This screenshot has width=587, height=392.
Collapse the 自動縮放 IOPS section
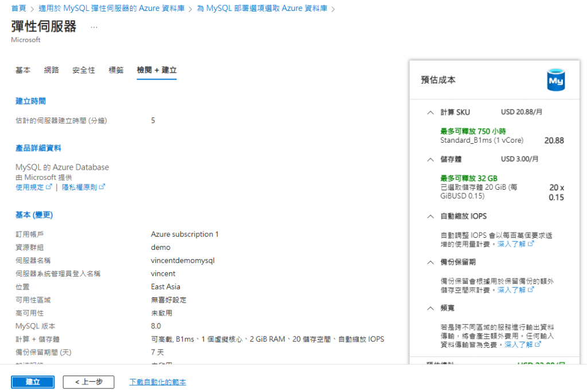[431, 217]
